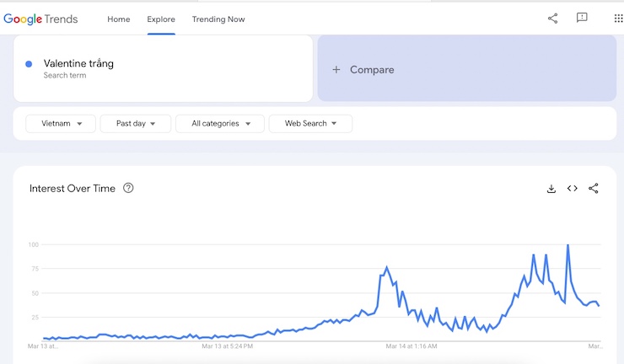The image size is (624, 364).
Task: Switch to the Trending Now tab
Action: (218, 19)
